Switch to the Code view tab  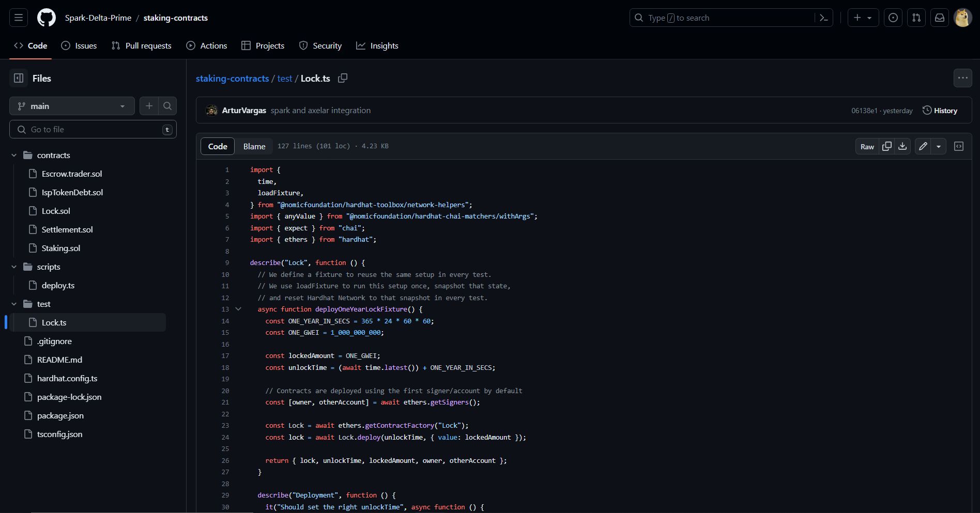pyautogui.click(x=218, y=146)
